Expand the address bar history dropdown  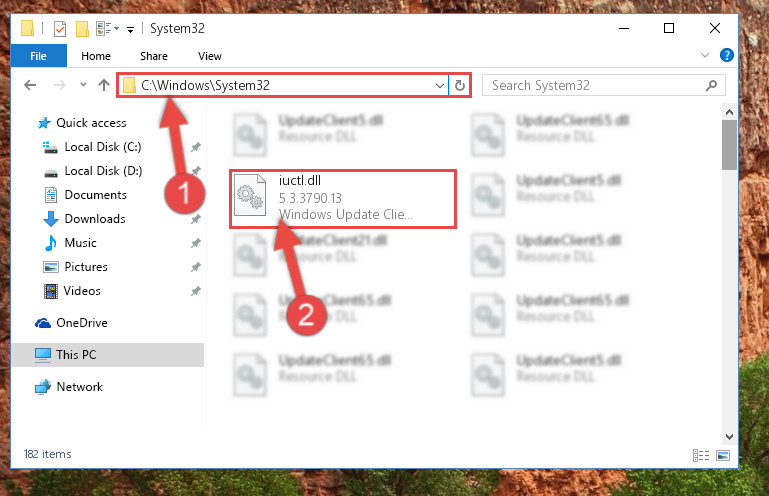(x=440, y=86)
